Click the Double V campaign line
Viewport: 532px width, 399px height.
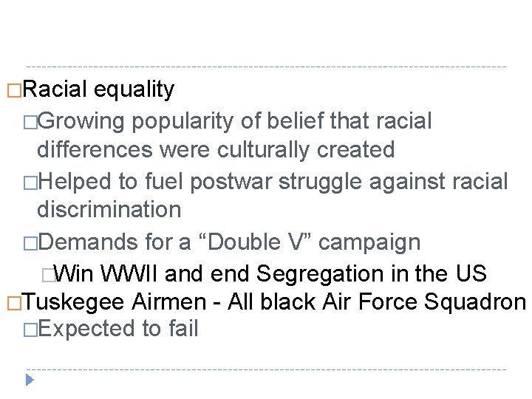229,242
